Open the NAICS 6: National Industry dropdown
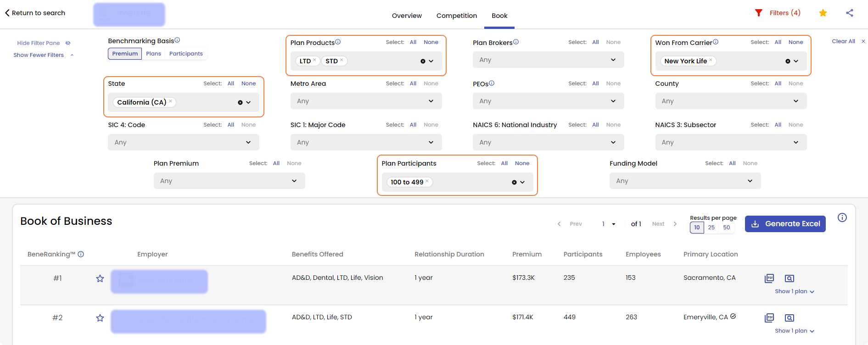This screenshot has width=868, height=345. click(x=548, y=142)
